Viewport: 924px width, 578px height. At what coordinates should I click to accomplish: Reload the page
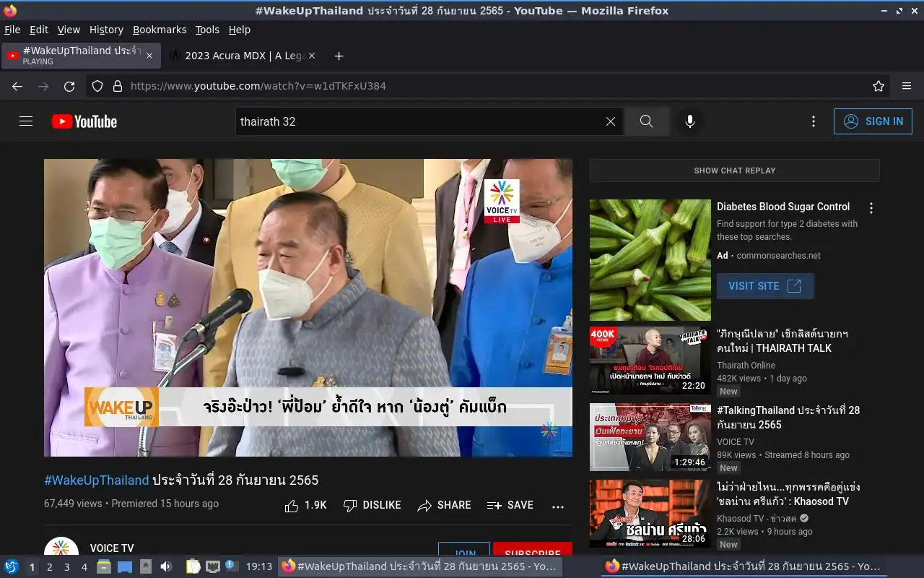[x=69, y=86]
